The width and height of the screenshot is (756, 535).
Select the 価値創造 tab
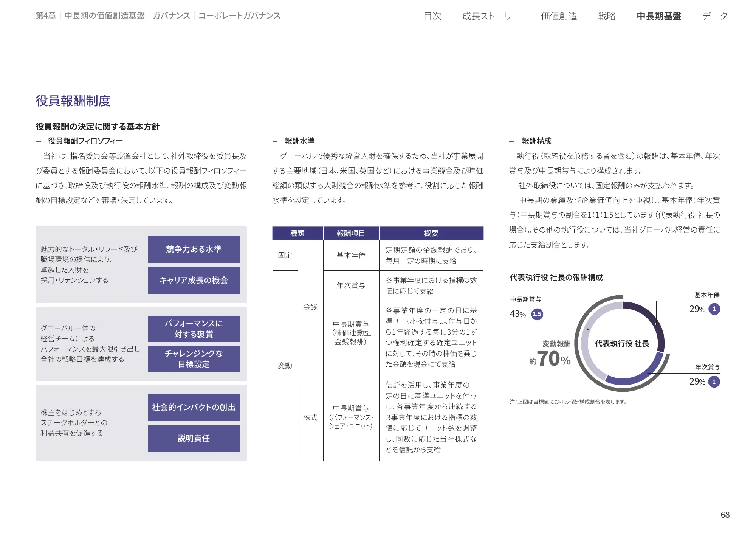[559, 16]
